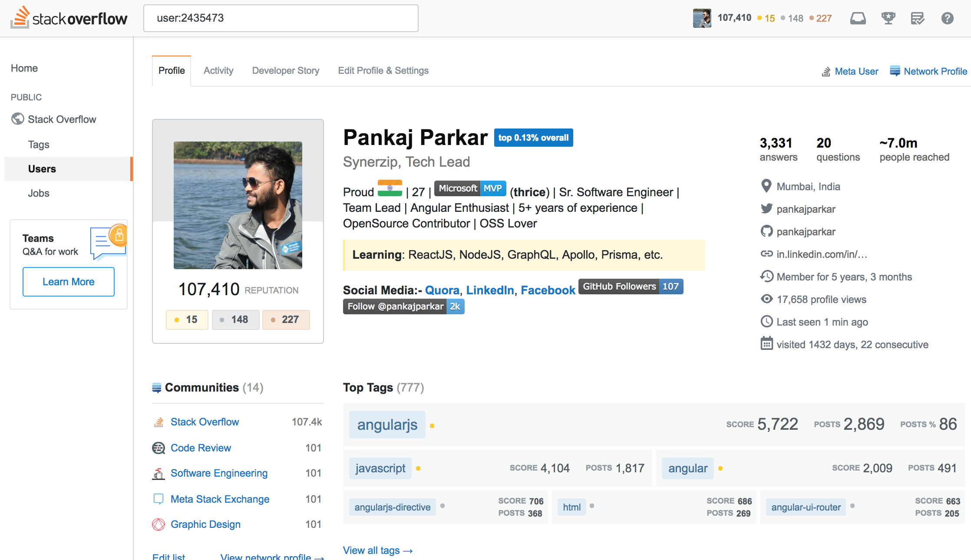Click into the search input field
This screenshot has width=971, height=560.
click(281, 18)
